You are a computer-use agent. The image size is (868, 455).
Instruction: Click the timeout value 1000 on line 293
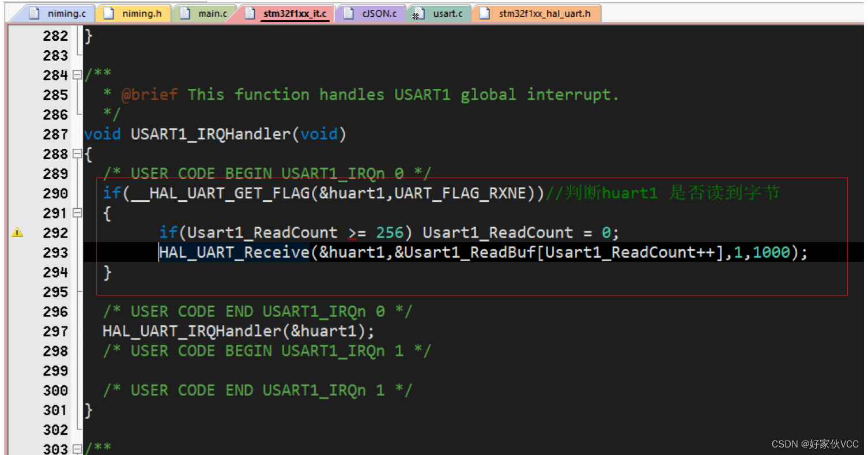click(771, 253)
